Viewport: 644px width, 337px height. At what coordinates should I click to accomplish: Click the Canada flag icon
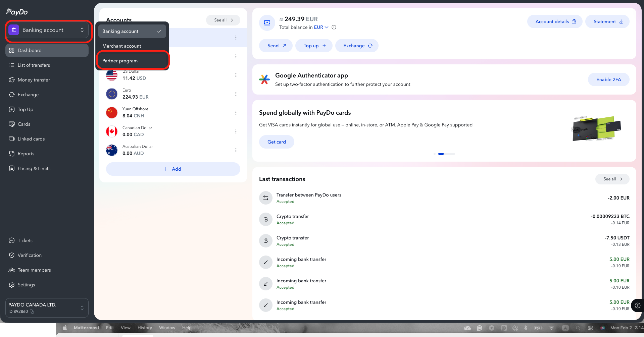(x=112, y=131)
